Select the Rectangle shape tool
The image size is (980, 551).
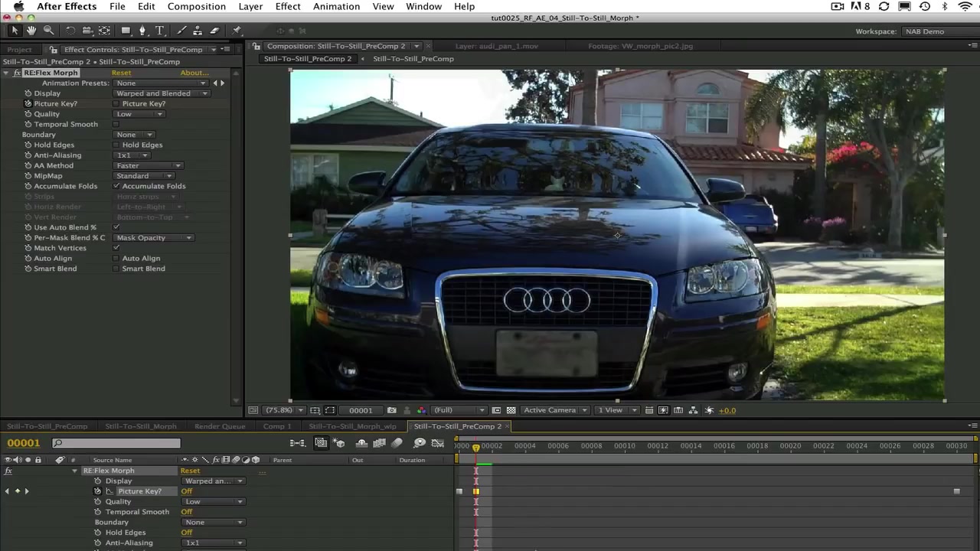[x=126, y=31]
